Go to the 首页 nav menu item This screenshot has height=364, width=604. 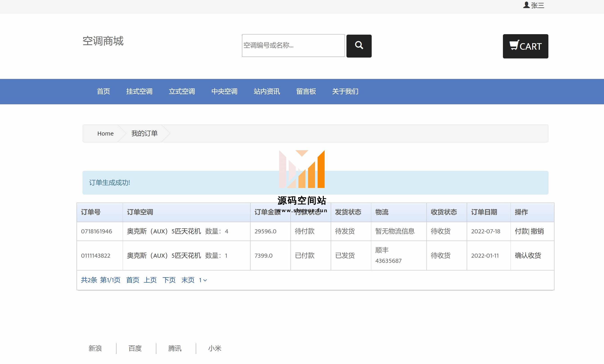coord(103,91)
